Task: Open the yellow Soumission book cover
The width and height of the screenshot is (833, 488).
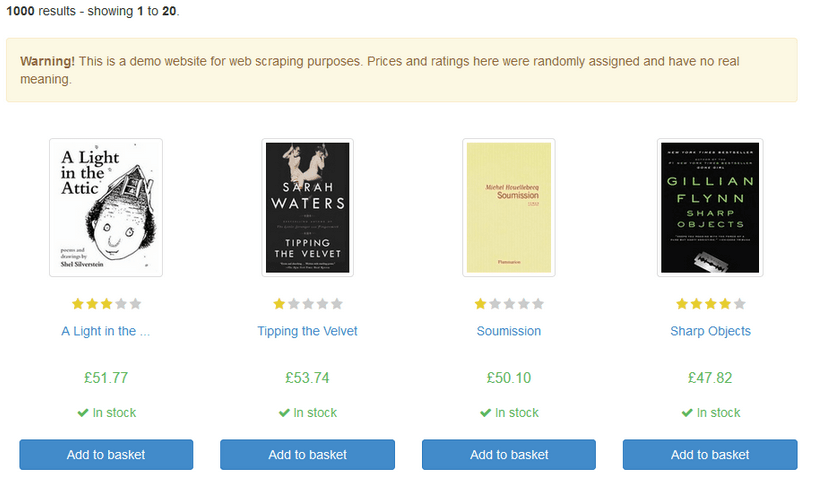Action: coord(509,208)
